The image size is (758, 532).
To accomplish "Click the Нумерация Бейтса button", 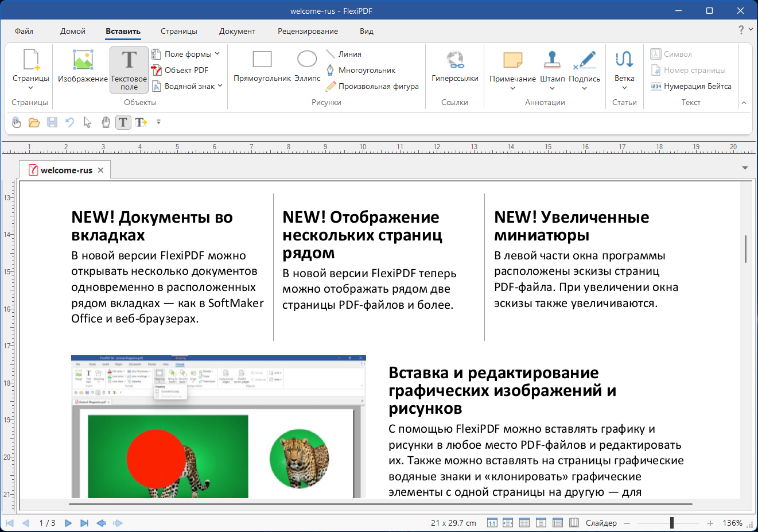I will point(691,86).
